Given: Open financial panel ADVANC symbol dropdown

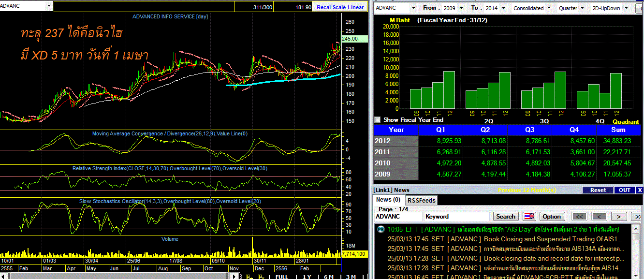Looking at the screenshot, I should [412, 8].
